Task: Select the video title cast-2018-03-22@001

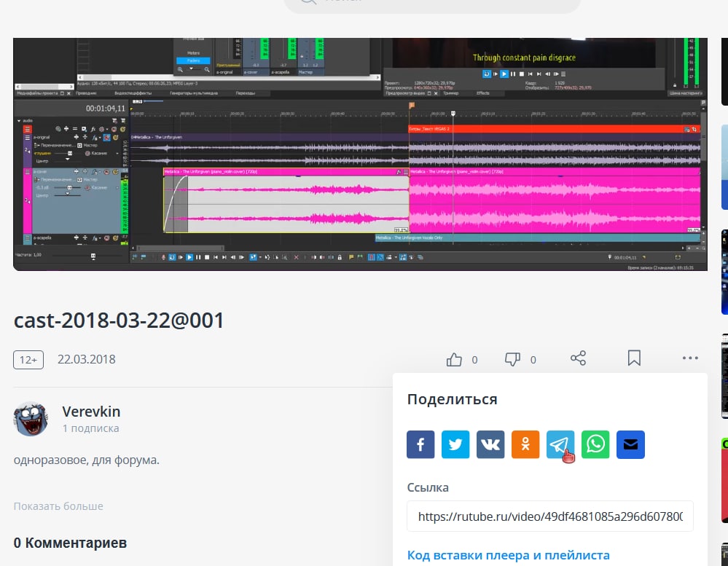Action: coord(119,321)
